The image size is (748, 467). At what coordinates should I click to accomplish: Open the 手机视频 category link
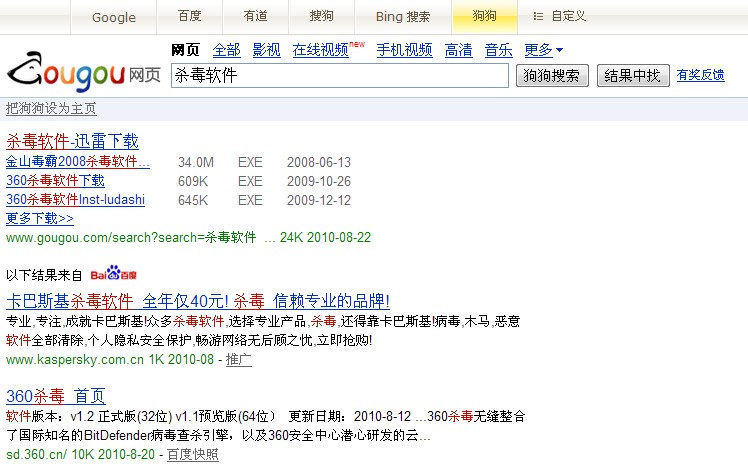click(x=405, y=50)
